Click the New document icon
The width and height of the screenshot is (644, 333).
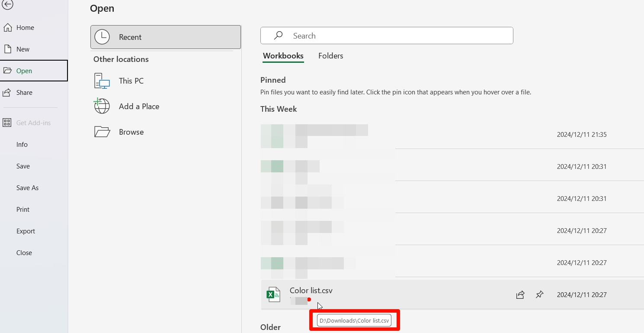pos(7,49)
